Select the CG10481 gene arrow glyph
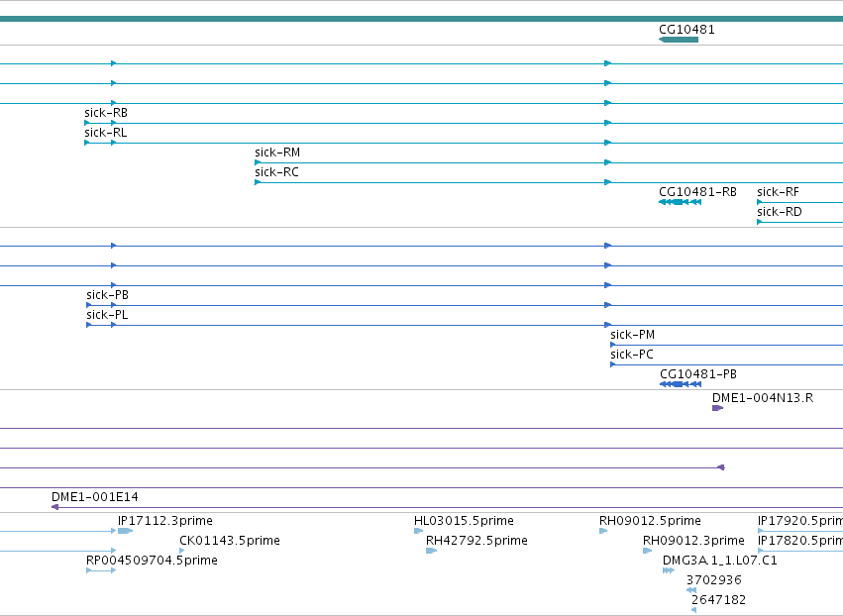The image size is (843, 616). coord(679,40)
